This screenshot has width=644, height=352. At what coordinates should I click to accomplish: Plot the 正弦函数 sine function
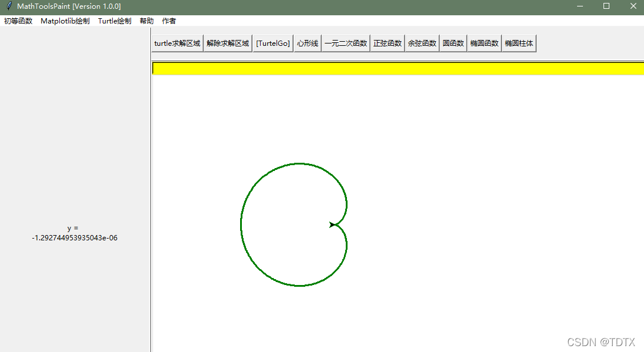pos(387,43)
